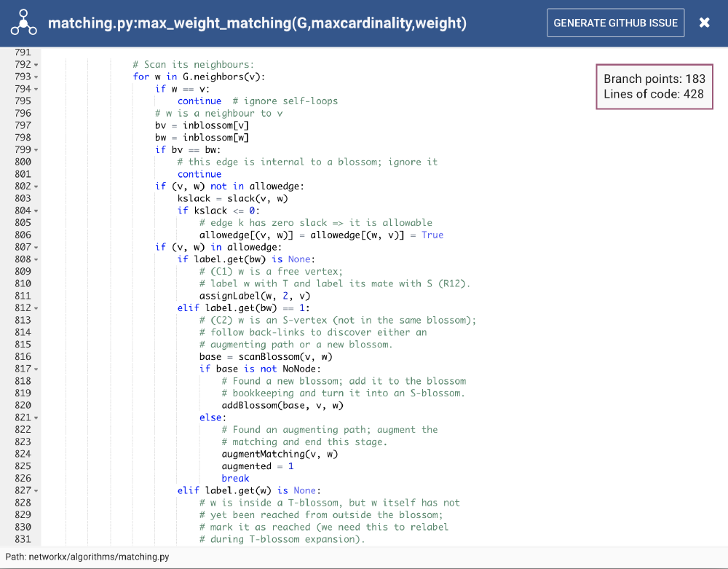Click comment '# (C1) w is a free vertex;'

coord(271,271)
